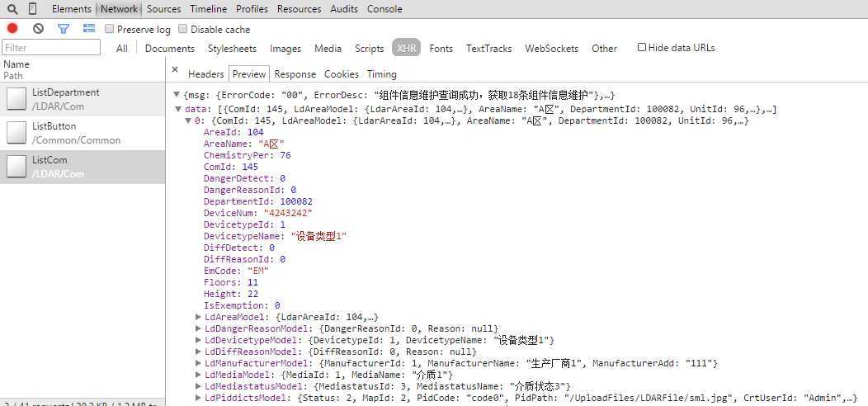Click the EmCode "EM" property line
868x406 pixels.
point(236,271)
